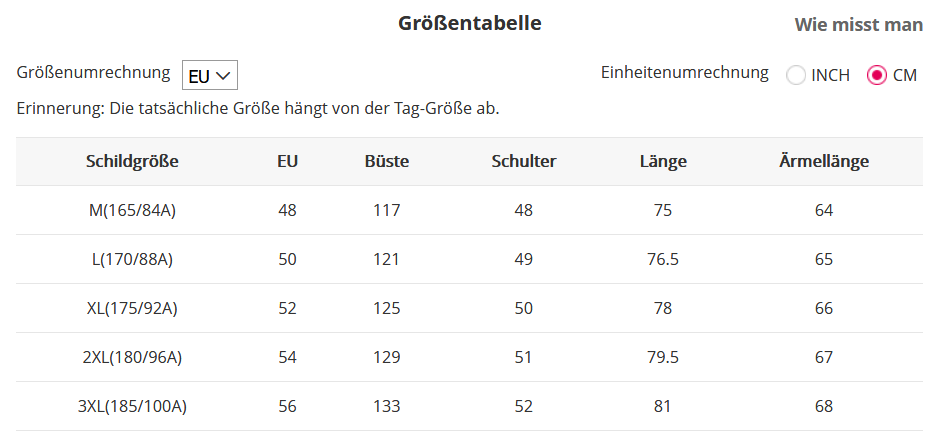Select the XL(175/92A) size row label
The image size is (934, 434).
click(x=132, y=308)
